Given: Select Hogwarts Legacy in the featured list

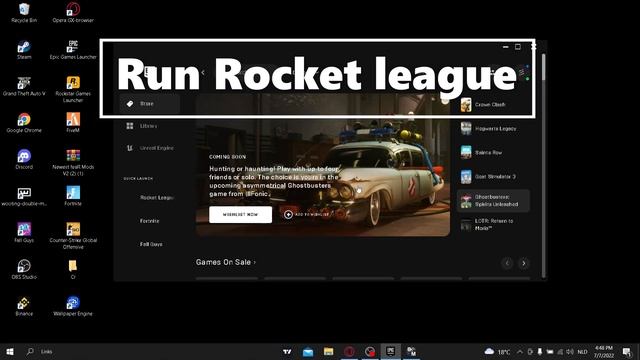Looking at the screenshot, I should point(493,129).
